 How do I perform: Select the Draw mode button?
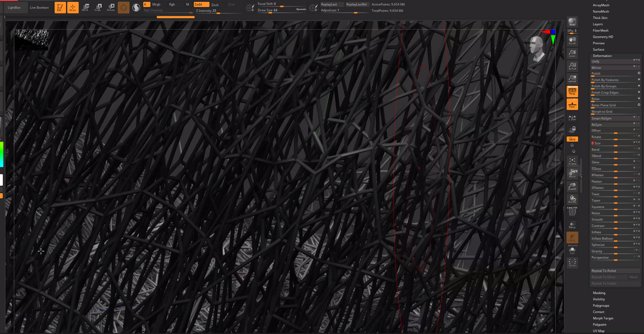point(73,8)
